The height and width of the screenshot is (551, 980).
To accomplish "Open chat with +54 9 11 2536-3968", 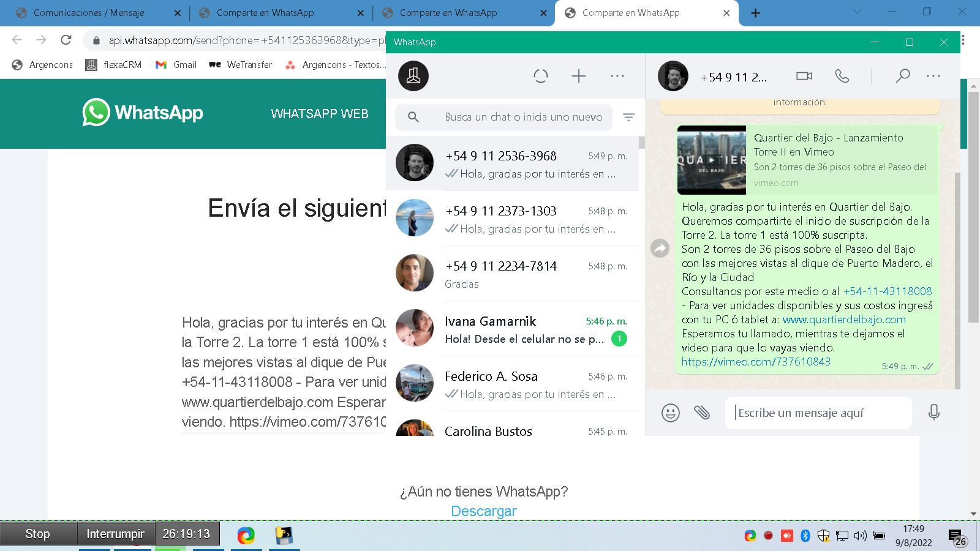I will coord(512,163).
